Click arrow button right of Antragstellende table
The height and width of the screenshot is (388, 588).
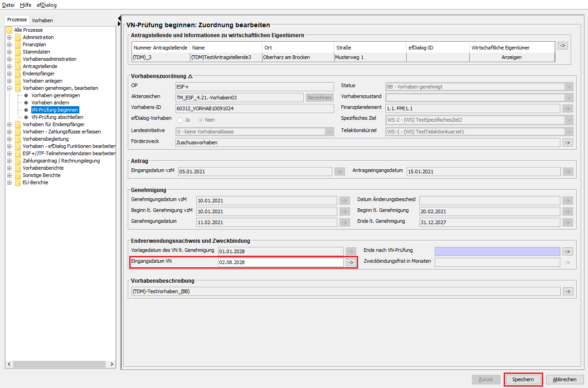[x=562, y=45]
